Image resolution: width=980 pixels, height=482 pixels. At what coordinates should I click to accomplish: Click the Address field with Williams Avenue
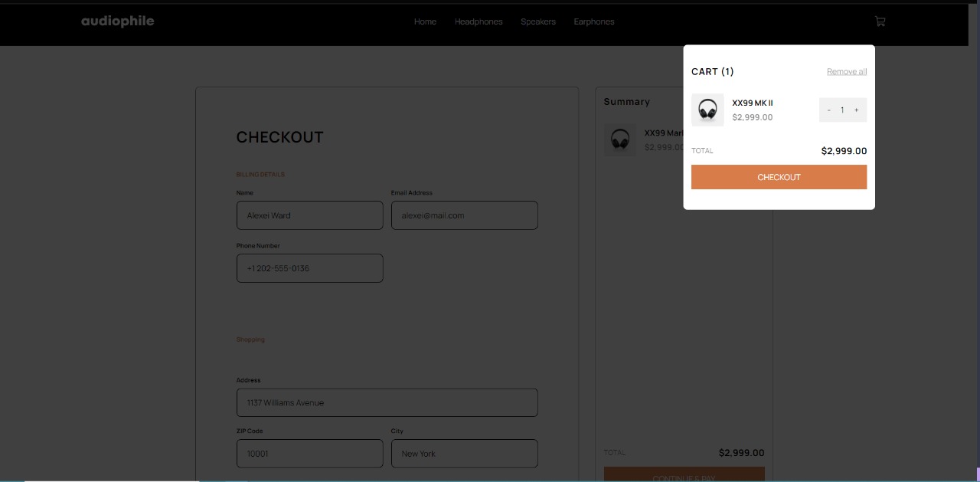(387, 402)
